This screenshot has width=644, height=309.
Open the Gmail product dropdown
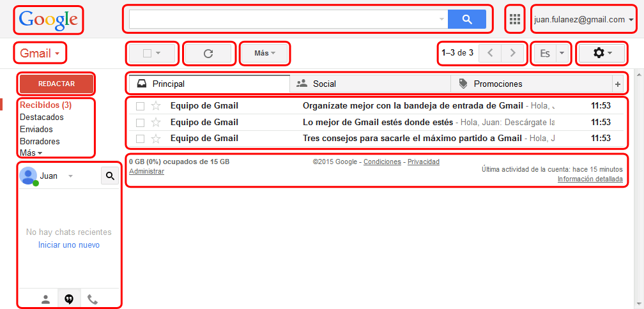click(40, 54)
